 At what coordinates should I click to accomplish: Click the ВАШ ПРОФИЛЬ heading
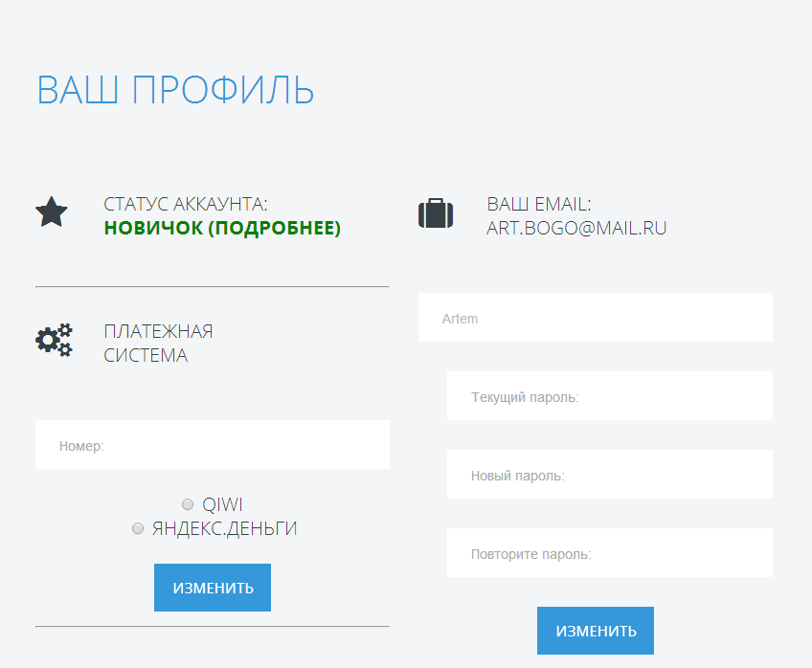pyautogui.click(x=175, y=90)
